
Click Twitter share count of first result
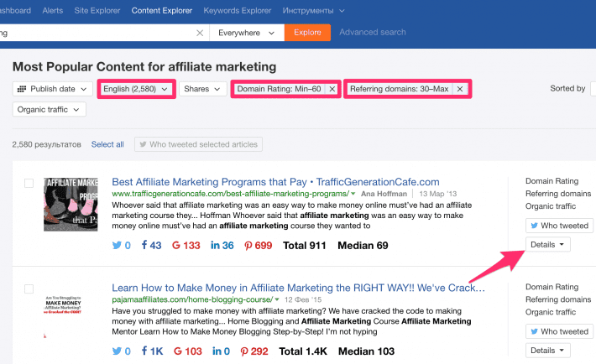point(121,246)
